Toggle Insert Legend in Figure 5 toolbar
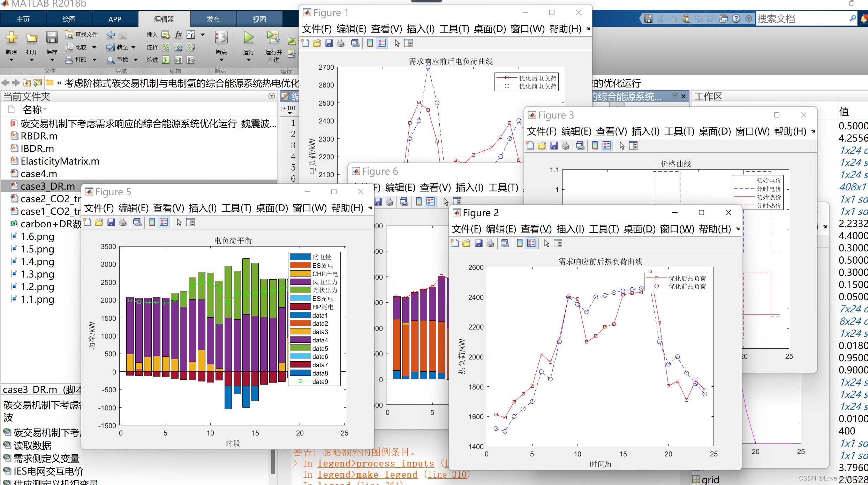 pyautogui.click(x=164, y=222)
